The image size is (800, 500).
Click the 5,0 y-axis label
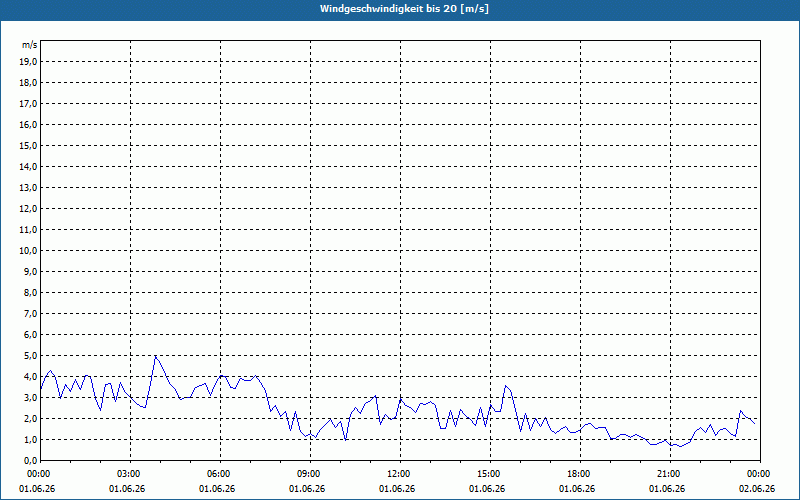(30, 356)
